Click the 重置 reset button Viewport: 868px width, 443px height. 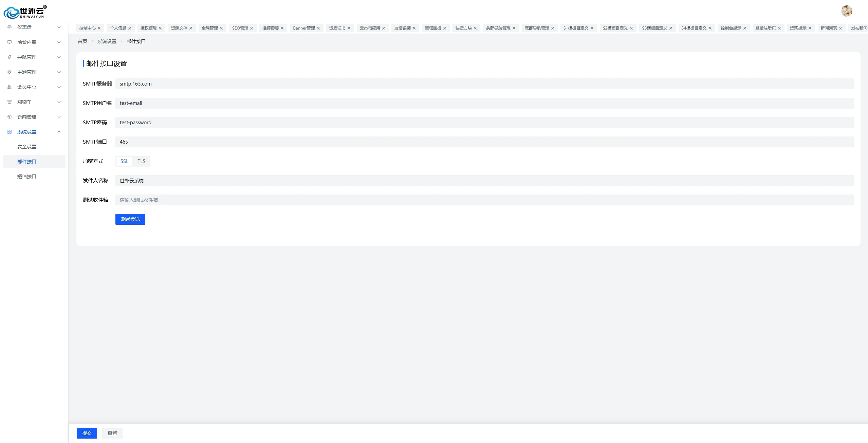pyautogui.click(x=112, y=433)
